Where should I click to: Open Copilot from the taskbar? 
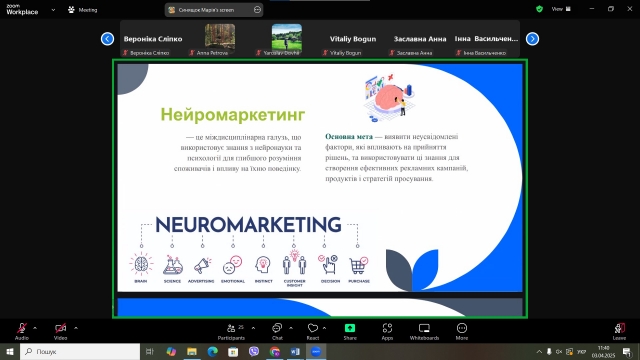coord(171,351)
